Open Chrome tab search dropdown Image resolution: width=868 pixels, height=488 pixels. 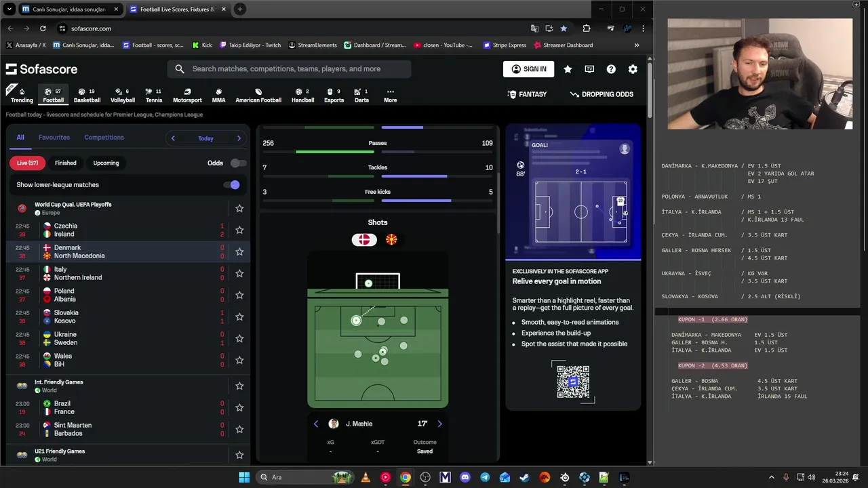tap(9, 9)
